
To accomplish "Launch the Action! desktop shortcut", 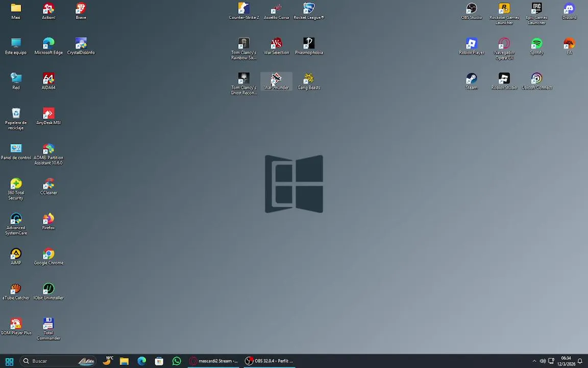I will click(x=48, y=11).
